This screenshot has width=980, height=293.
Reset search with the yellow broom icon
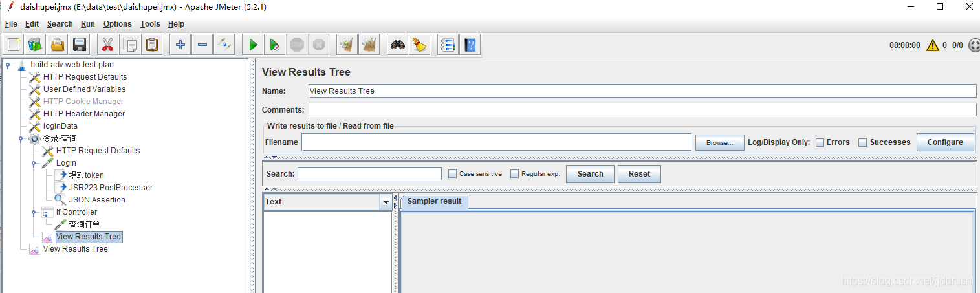point(420,45)
